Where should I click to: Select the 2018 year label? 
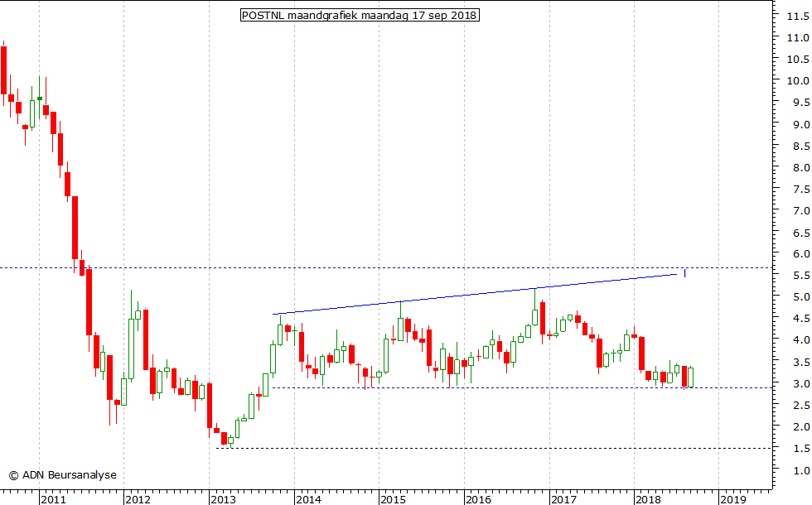click(x=648, y=499)
